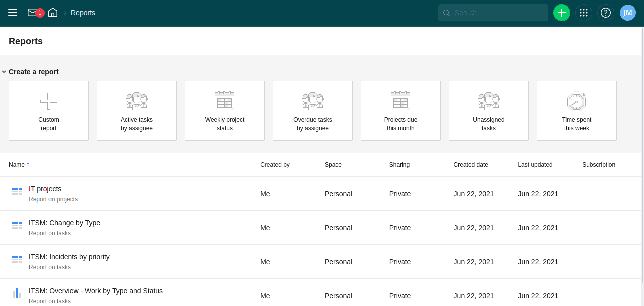644x306 pixels.
Task: Collapse the Create a report section
Action: (x=4, y=72)
